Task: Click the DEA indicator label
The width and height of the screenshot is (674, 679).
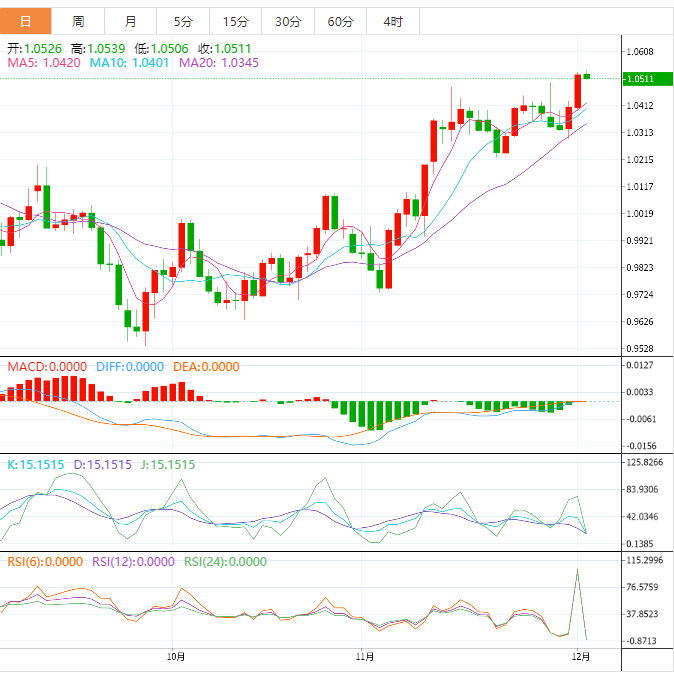Action: pos(206,367)
